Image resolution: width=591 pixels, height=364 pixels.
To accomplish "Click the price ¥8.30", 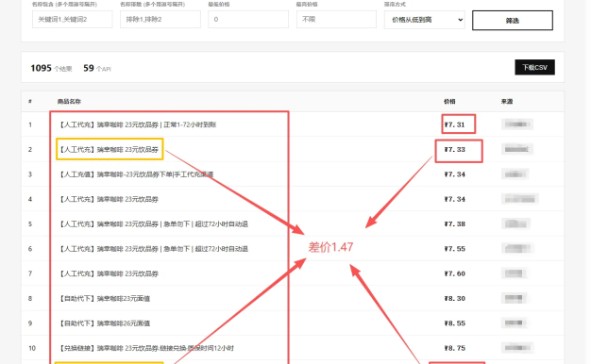I will (x=454, y=299).
